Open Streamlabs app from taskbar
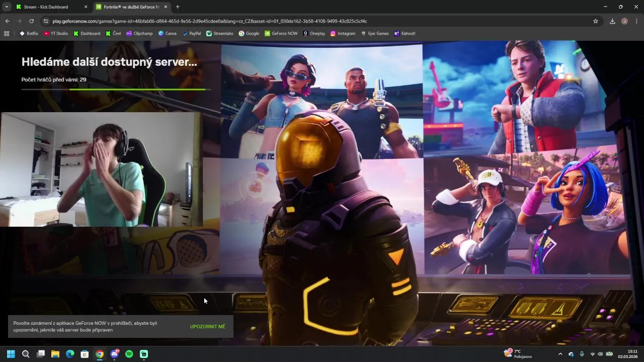Image resolution: width=644 pixels, height=362 pixels. click(x=144, y=354)
